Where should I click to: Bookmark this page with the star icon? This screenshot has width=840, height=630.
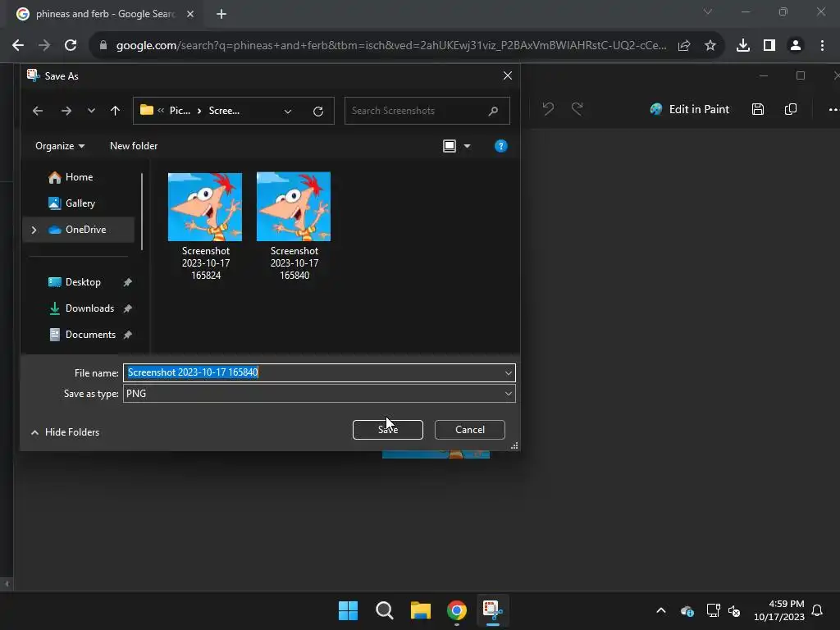click(x=710, y=46)
